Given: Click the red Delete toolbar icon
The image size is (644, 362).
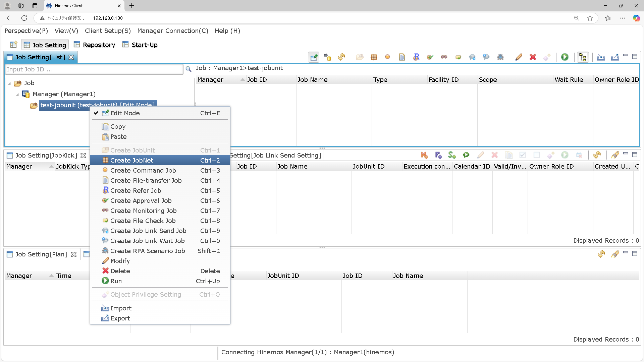Looking at the screenshot, I should click(533, 57).
